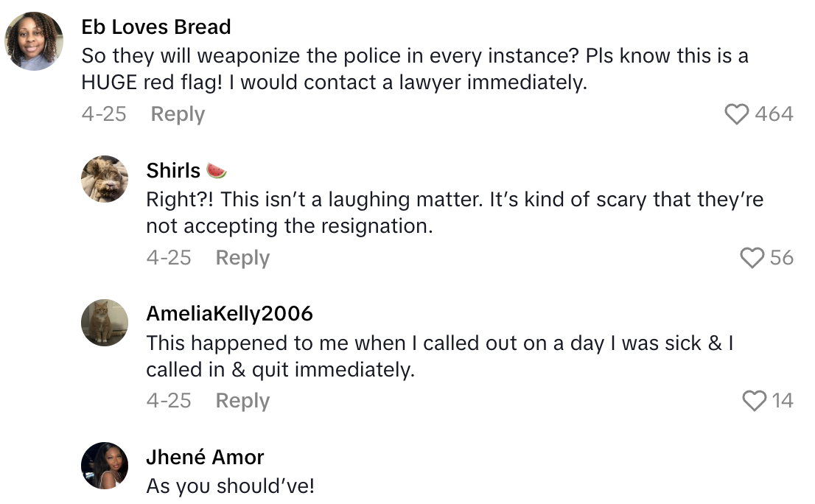
Task: Select the username AmeliaKelly2006
Action: [230, 312]
